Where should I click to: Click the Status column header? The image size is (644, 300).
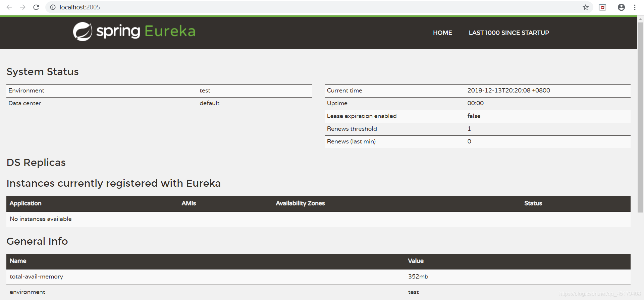[533, 203]
